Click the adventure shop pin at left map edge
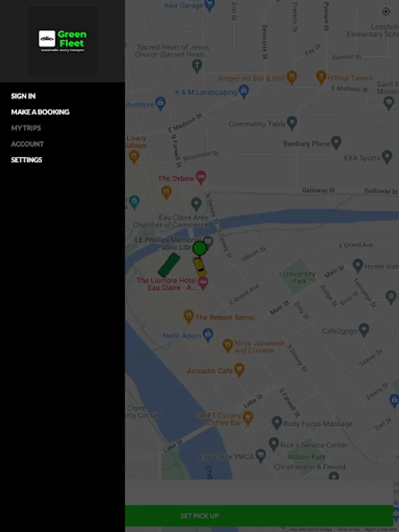Viewport: 399px width, 532px height. tap(160, 103)
